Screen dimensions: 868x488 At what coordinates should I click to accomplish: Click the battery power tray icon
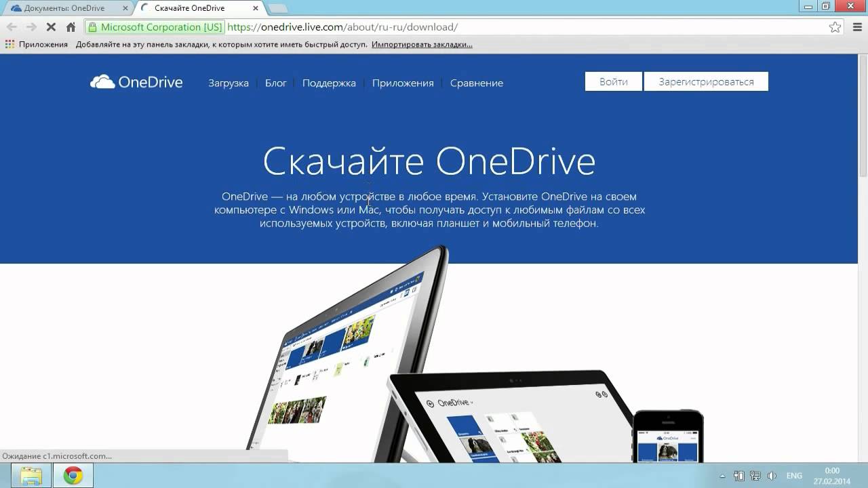click(x=739, y=476)
